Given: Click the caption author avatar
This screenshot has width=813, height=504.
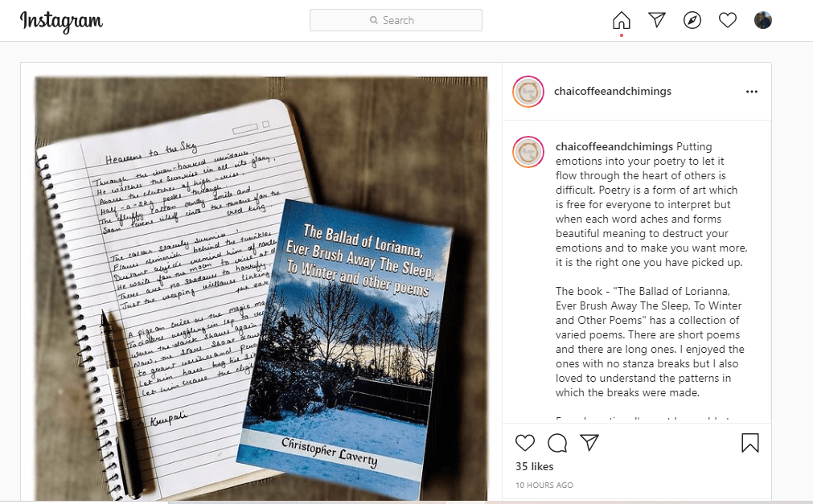Looking at the screenshot, I should tap(528, 152).
